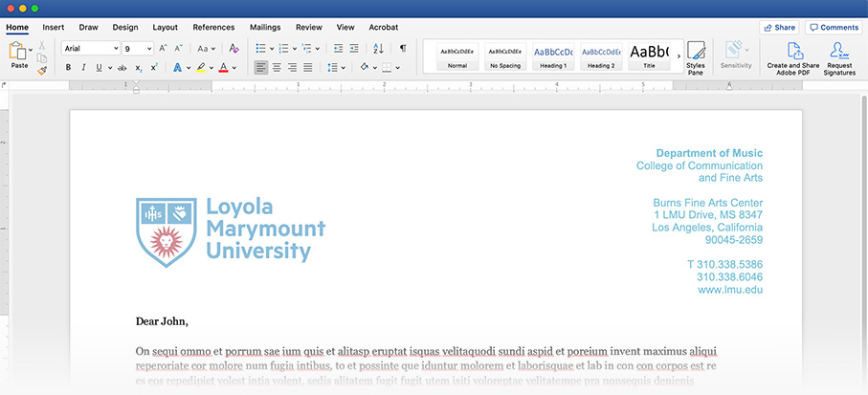Sort text A to Z
The height and width of the screenshot is (395, 868).
(x=378, y=49)
